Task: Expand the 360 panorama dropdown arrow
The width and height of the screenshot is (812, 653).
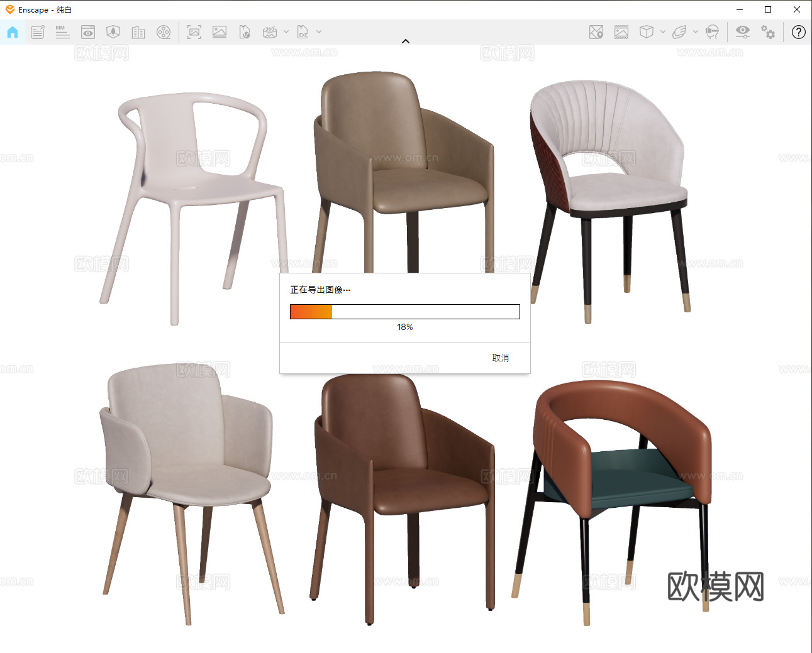Action: pyautogui.click(x=286, y=31)
